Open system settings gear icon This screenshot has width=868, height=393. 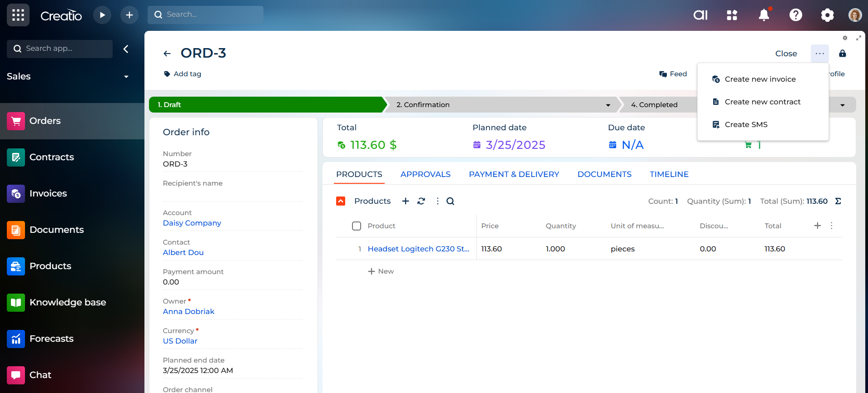[x=828, y=15]
